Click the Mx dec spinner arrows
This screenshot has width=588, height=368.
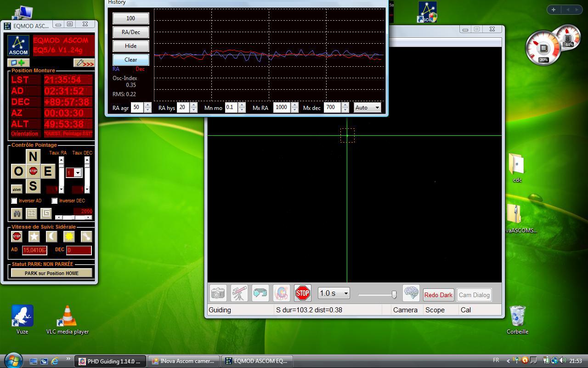345,107
